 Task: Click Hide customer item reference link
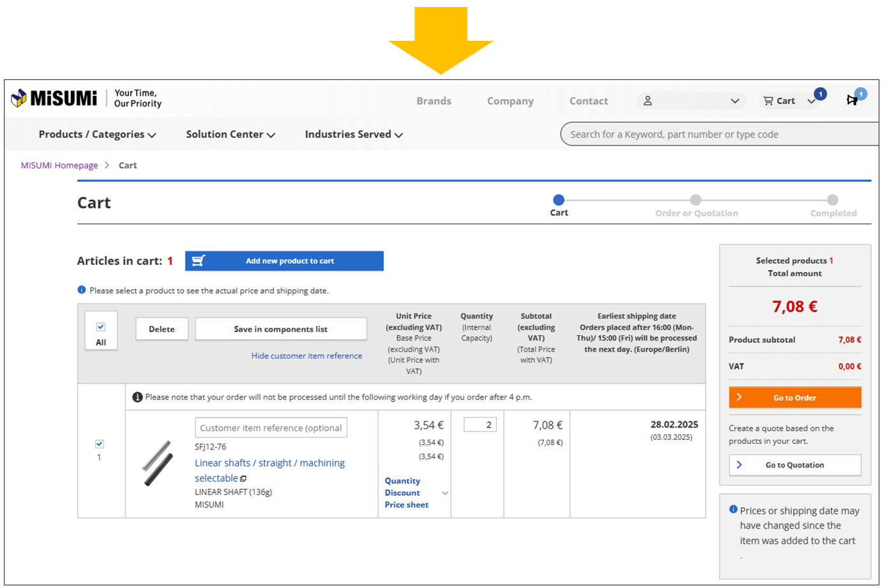(307, 356)
